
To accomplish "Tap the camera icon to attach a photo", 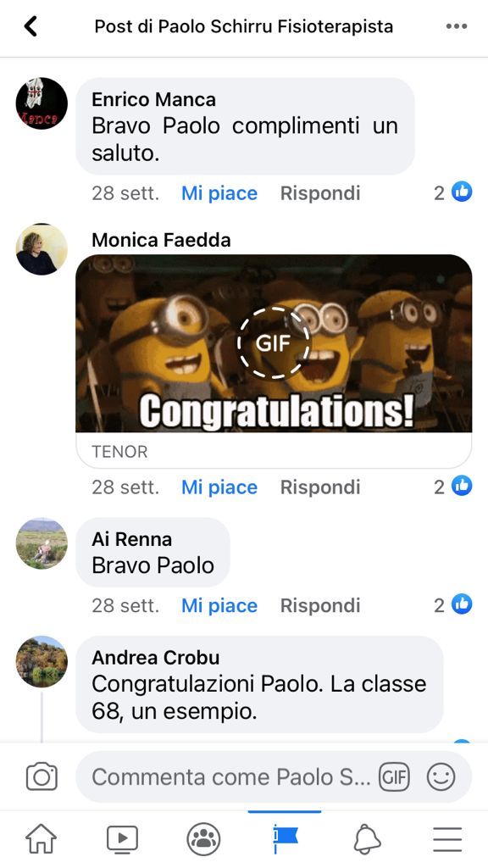I will (x=42, y=776).
